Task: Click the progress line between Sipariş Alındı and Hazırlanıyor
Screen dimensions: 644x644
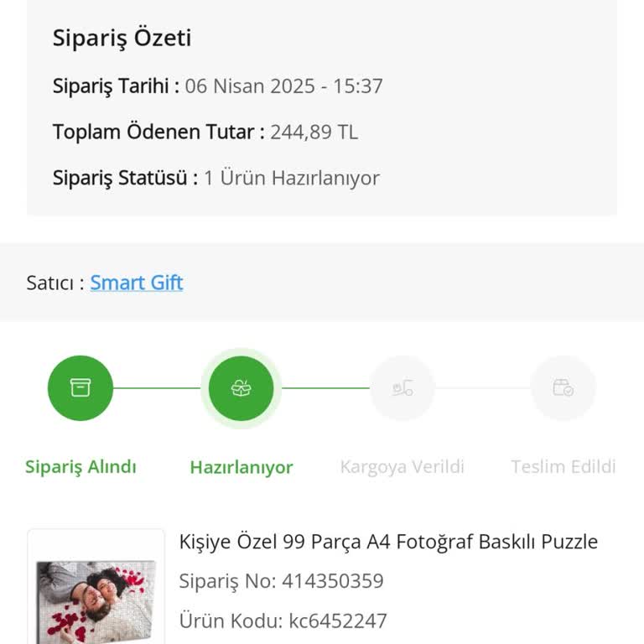Action: (x=157, y=388)
